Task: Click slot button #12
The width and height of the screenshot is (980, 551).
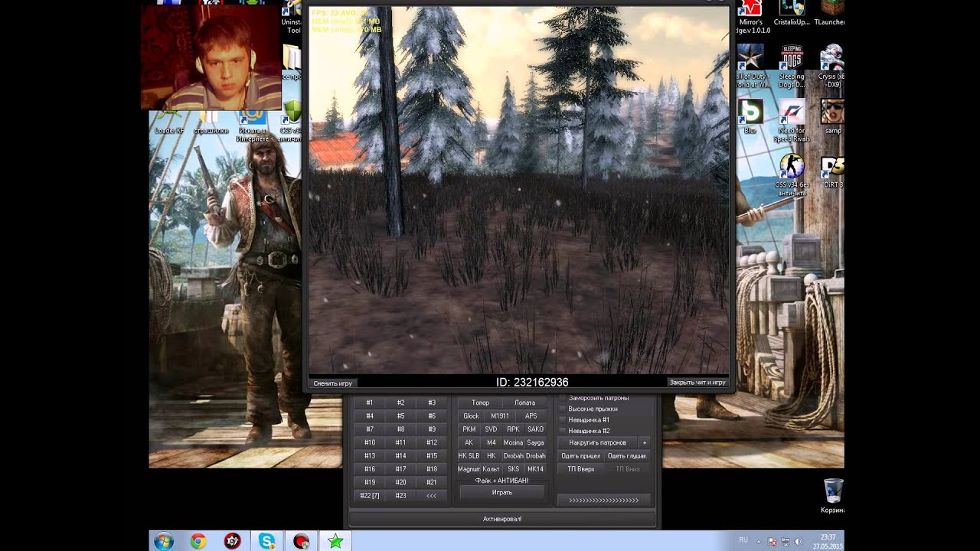Action: tap(432, 442)
